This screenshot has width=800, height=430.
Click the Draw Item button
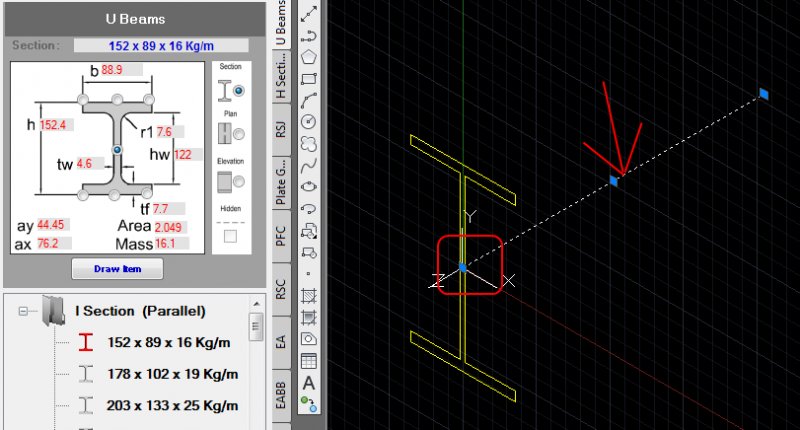pos(117,269)
